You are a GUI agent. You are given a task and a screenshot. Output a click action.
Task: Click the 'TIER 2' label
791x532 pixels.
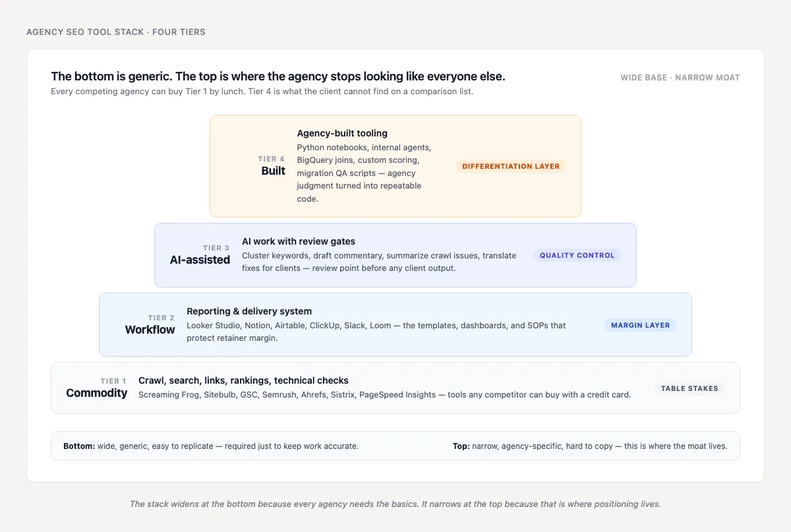(x=161, y=318)
